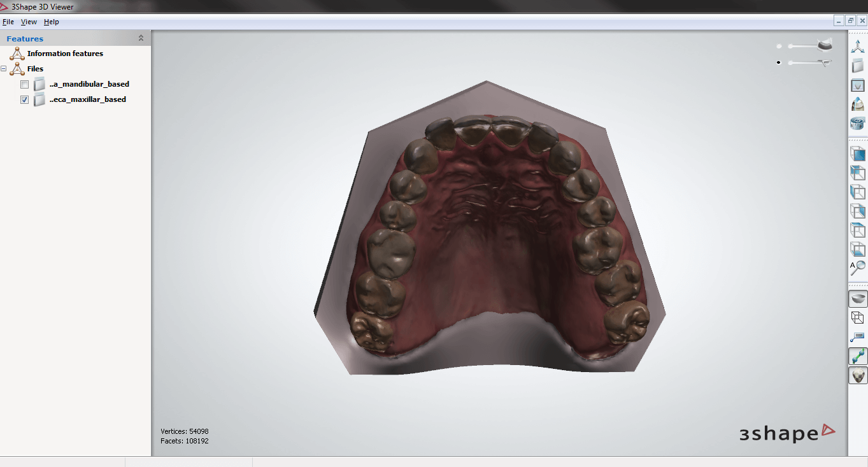
Task: Click the blue label annotation icon
Action: (858, 336)
